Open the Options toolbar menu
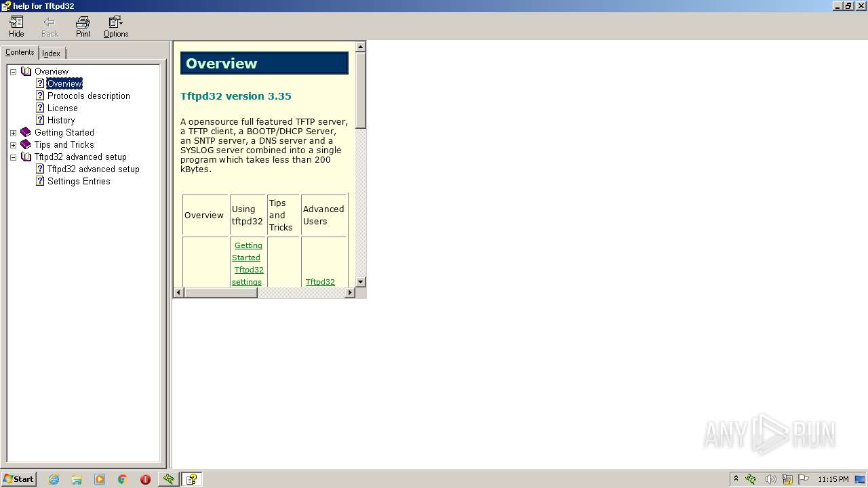Image resolution: width=868 pixels, height=488 pixels. pyautogui.click(x=116, y=27)
